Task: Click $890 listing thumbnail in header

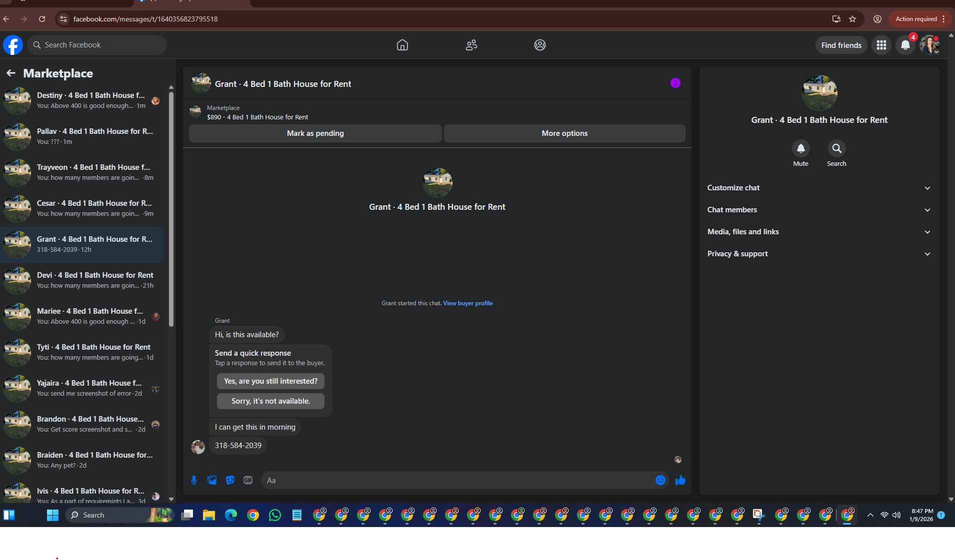Action: pos(195,110)
